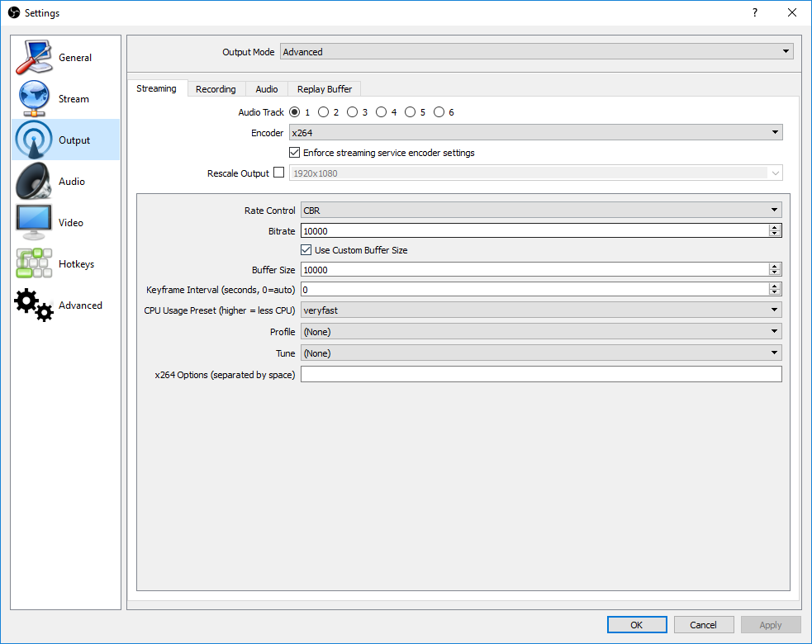Image resolution: width=812 pixels, height=644 pixels.
Task: Increase Bitrate with up arrow
Action: tap(775, 227)
